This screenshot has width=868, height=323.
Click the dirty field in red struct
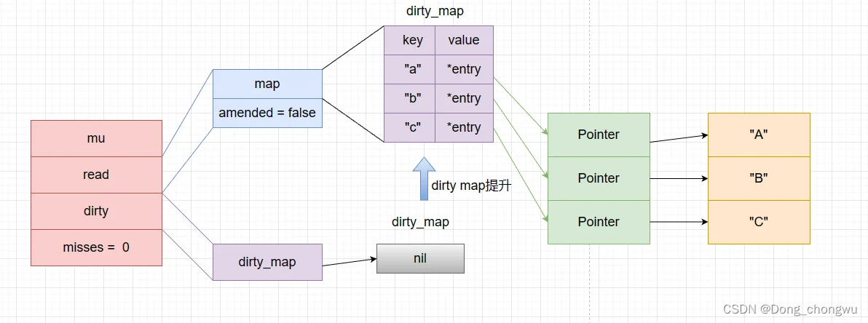(x=96, y=211)
